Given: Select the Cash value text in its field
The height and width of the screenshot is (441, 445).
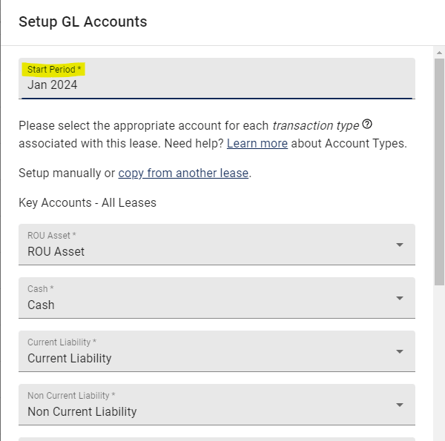Looking at the screenshot, I should pyautogui.click(x=41, y=305).
